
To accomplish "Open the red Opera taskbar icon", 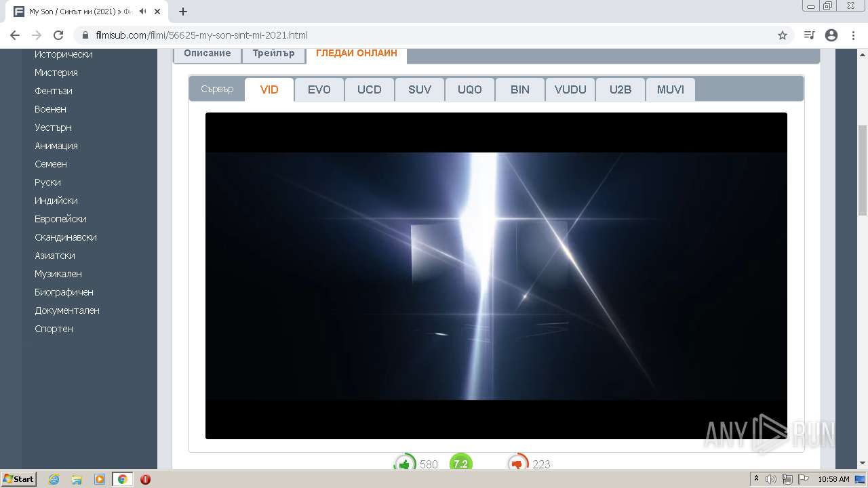I will tap(145, 479).
